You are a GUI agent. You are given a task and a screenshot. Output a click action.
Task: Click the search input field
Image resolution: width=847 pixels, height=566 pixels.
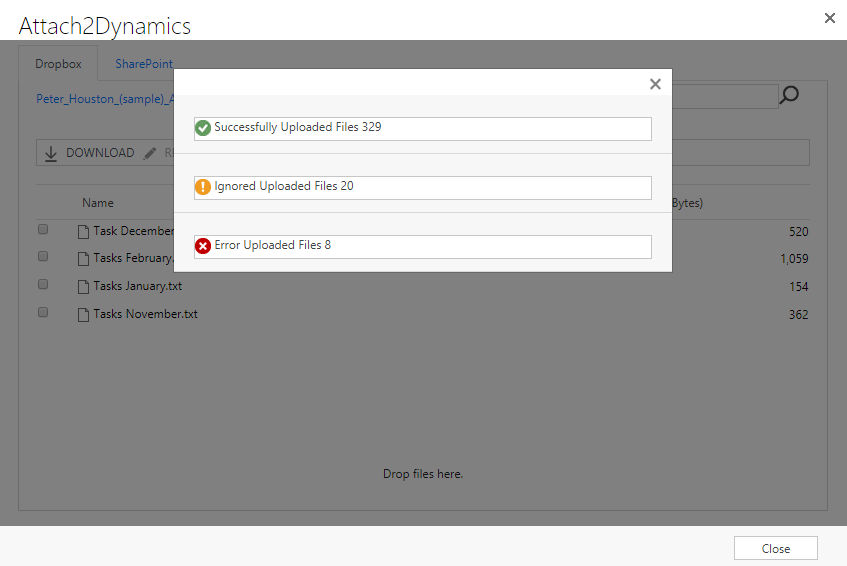(725, 96)
